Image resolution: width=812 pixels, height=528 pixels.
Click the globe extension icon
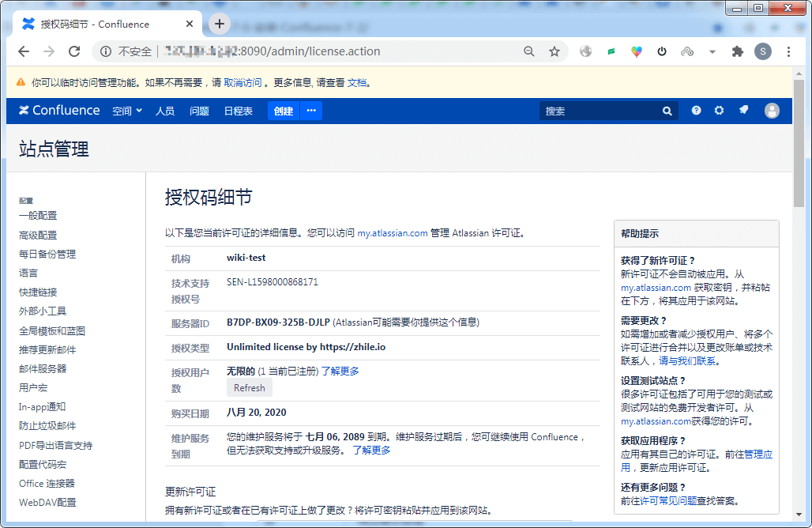pos(585,51)
